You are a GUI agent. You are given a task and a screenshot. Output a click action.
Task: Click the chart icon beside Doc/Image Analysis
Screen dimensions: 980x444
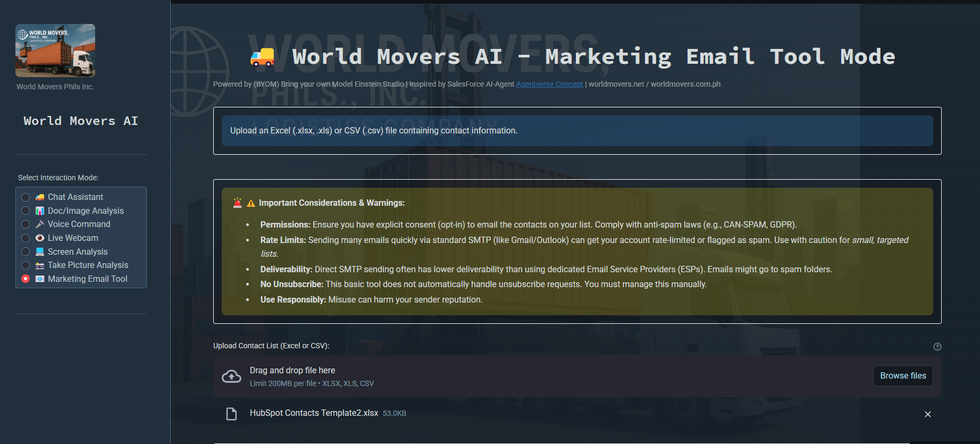[x=40, y=211]
